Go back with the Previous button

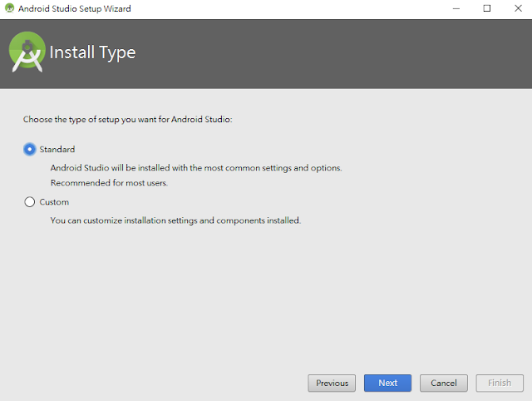click(x=332, y=383)
